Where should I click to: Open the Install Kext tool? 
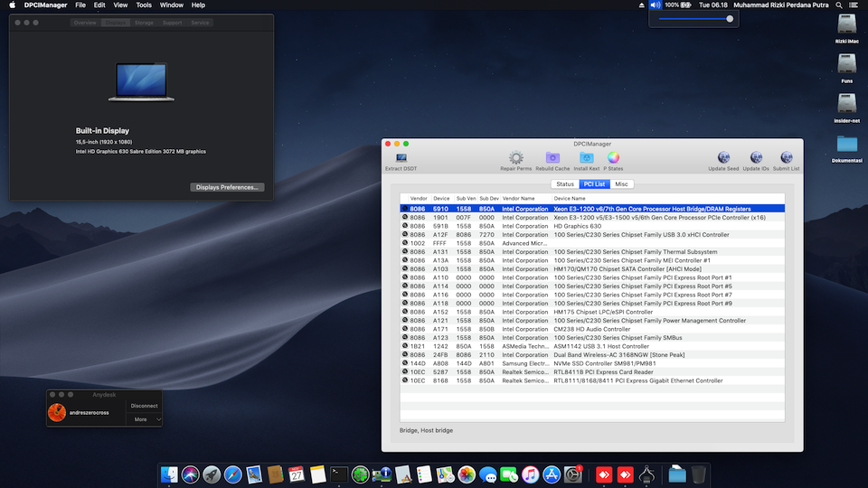pos(586,158)
